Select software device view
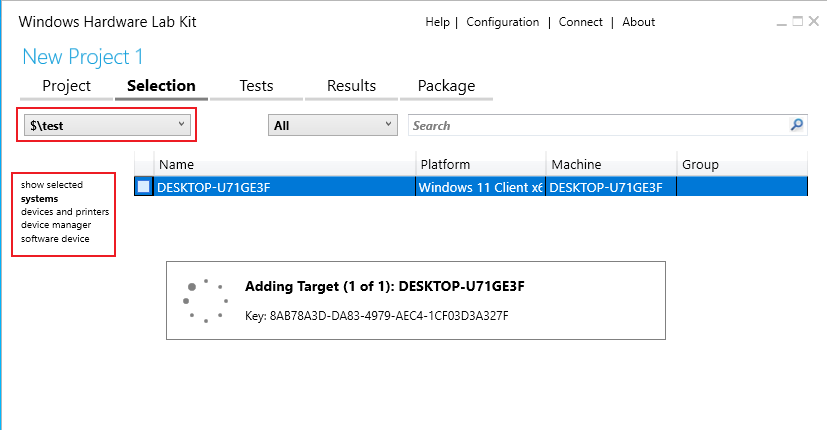Image resolution: width=827 pixels, height=430 pixels. [x=55, y=238]
